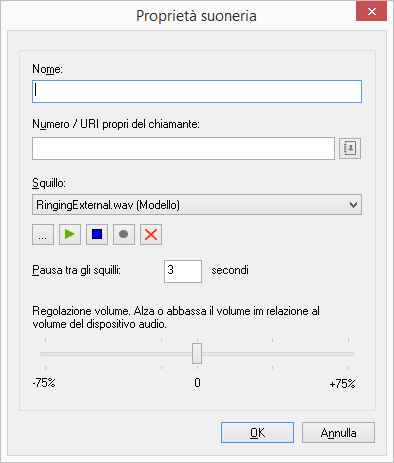The width and height of the screenshot is (394, 463).
Task: Browse for a ringtone file via ellipsis button
Action: 43,234
